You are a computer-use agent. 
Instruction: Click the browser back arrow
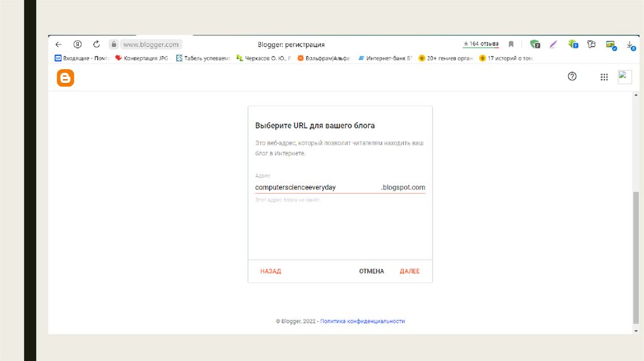pos(58,45)
